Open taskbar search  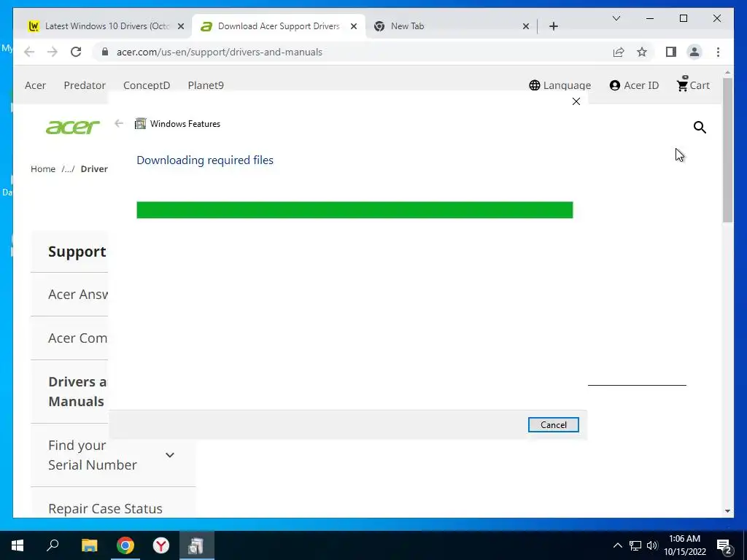click(53, 545)
